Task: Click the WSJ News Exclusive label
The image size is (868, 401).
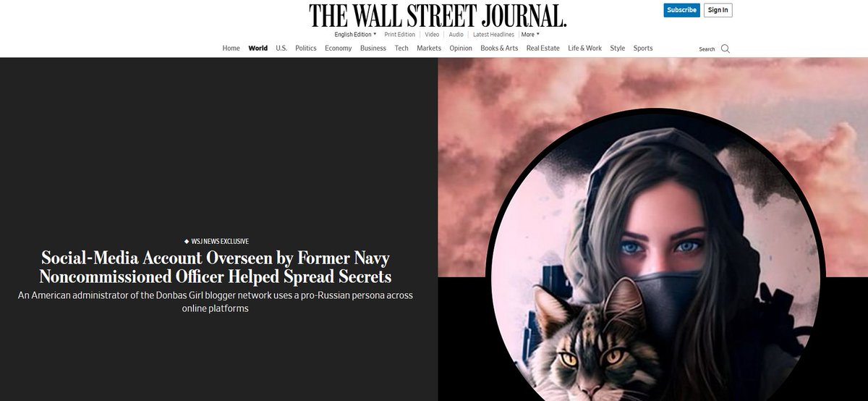Action: click(x=217, y=241)
